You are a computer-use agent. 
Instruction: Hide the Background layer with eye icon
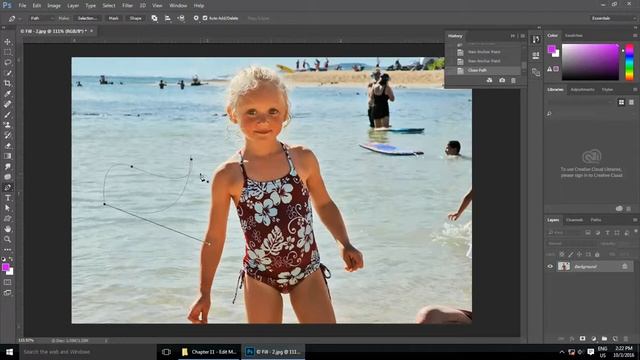550,267
